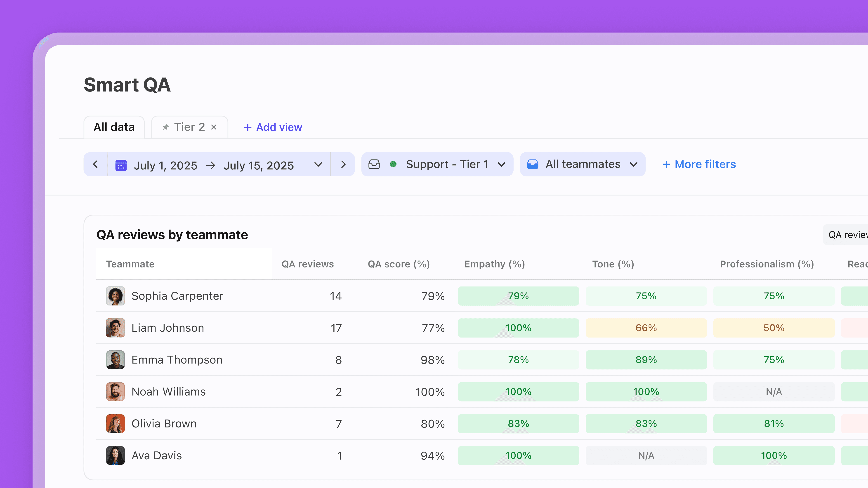The width and height of the screenshot is (868, 488).
Task: Switch to the All data tab
Action: 114,127
